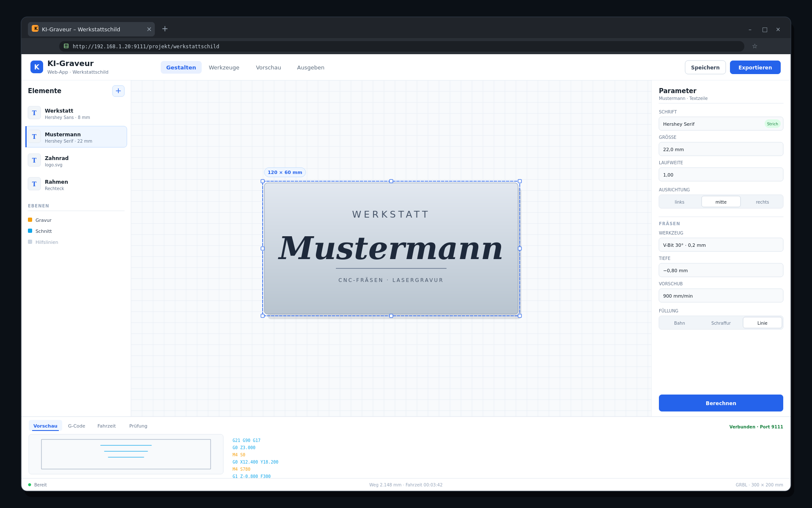Click the T icon of the Werkstatt element
This screenshot has width=812, height=508.
pyautogui.click(x=34, y=113)
